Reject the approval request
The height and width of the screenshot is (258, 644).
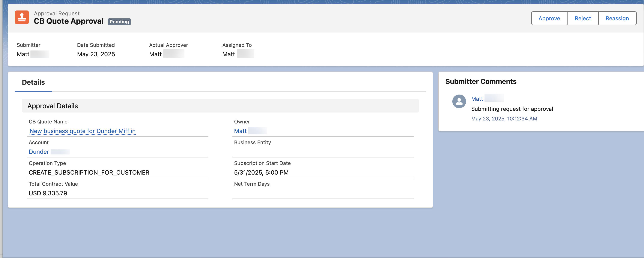582,18
